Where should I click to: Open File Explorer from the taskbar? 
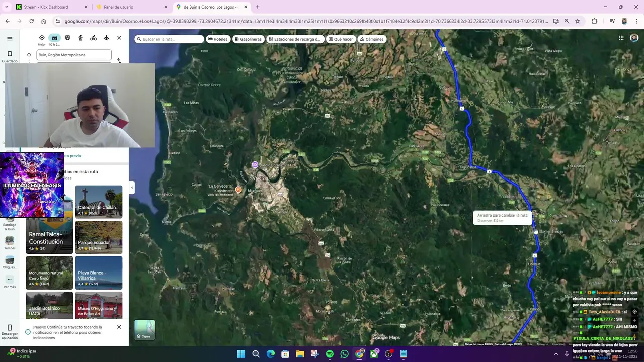300,354
